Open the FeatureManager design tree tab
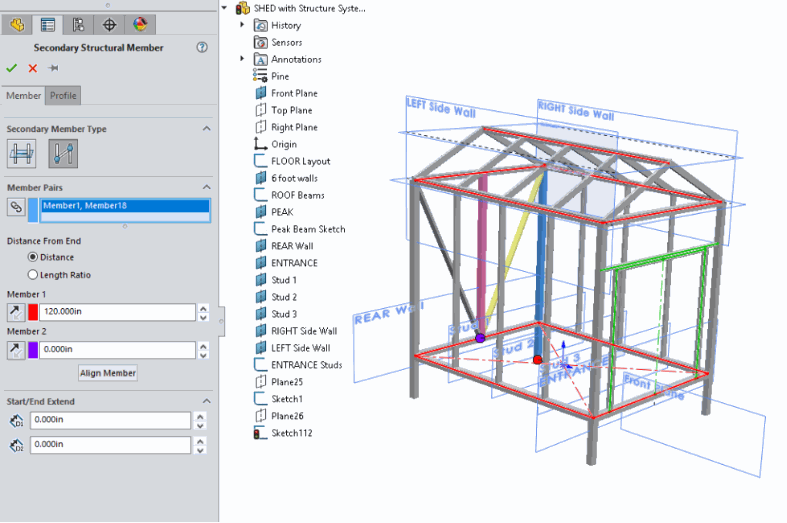This screenshot has height=523, width=787. pos(17,25)
